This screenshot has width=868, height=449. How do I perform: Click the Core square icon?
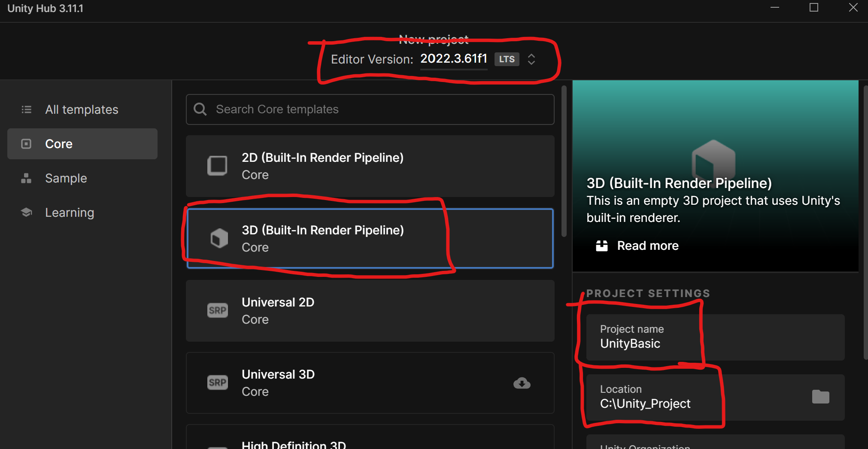26,144
